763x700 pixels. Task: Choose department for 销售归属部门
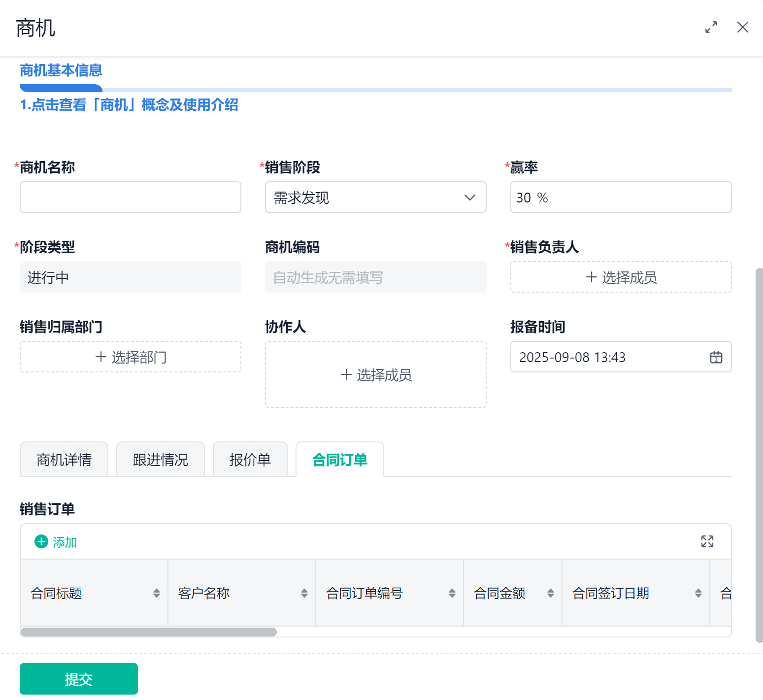(x=131, y=357)
